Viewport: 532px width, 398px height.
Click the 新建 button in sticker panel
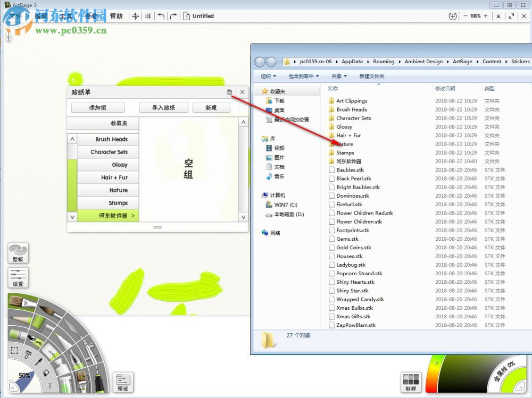pos(211,107)
